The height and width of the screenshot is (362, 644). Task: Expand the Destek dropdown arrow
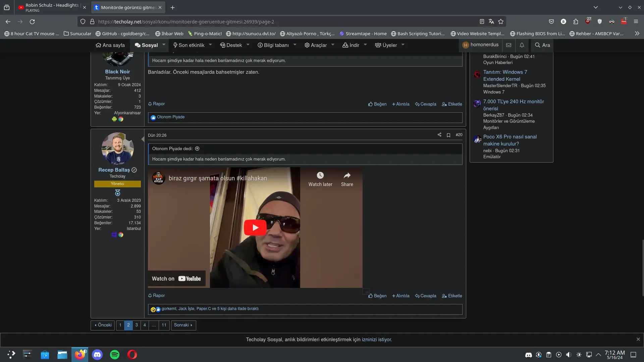click(x=248, y=45)
